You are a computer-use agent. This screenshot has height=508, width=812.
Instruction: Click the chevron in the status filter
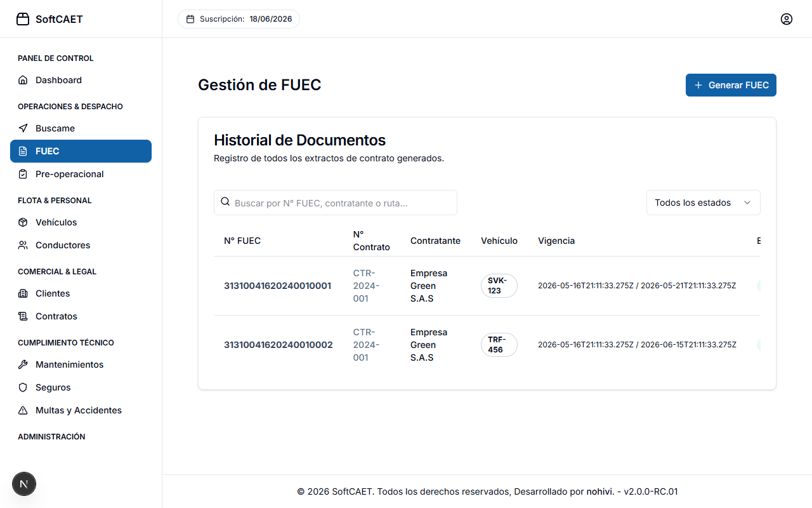pyautogui.click(x=747, y=203)
